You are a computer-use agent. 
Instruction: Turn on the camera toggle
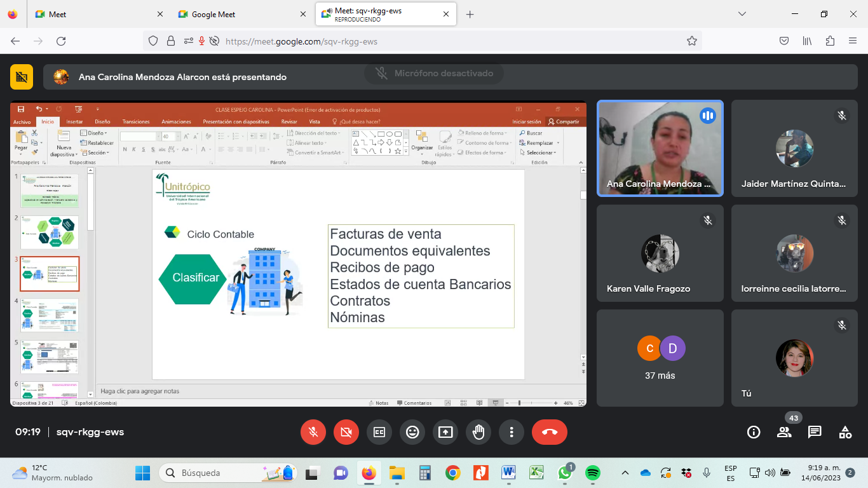point(346,432)
